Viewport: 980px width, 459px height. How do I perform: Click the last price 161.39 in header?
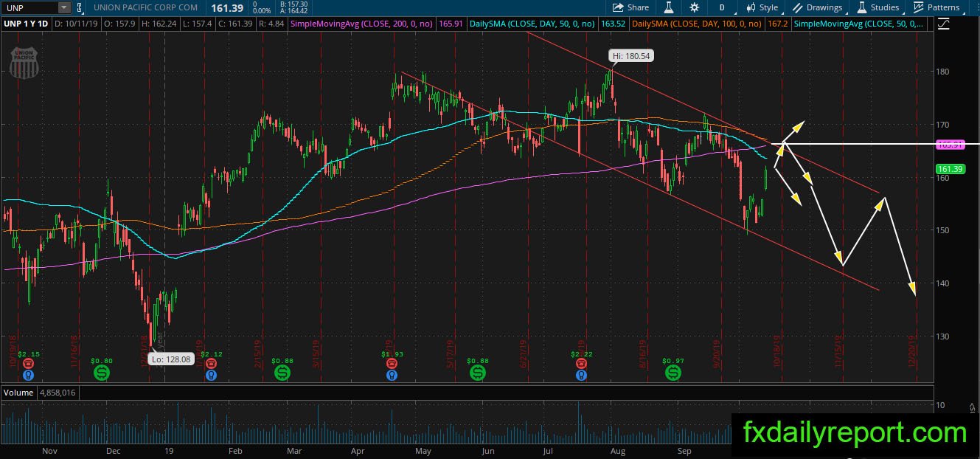tap(228, 7)
